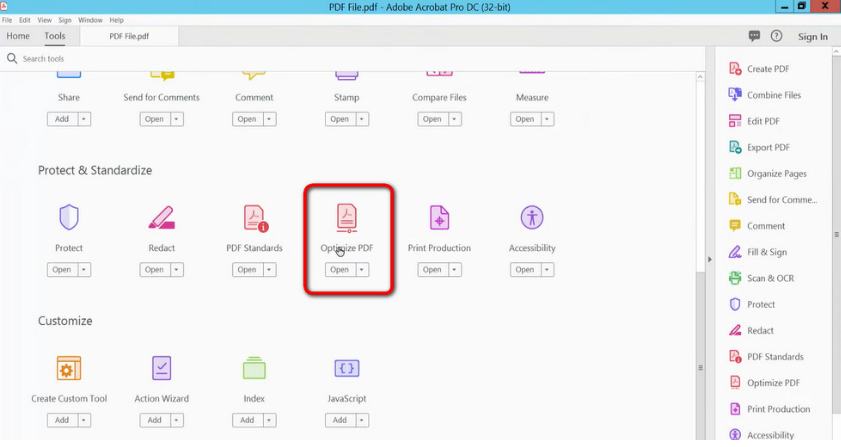Viewport: 841px width, 447px height.
Task: Select Optimize PDF in right sidebar
Action: (764, 383)
